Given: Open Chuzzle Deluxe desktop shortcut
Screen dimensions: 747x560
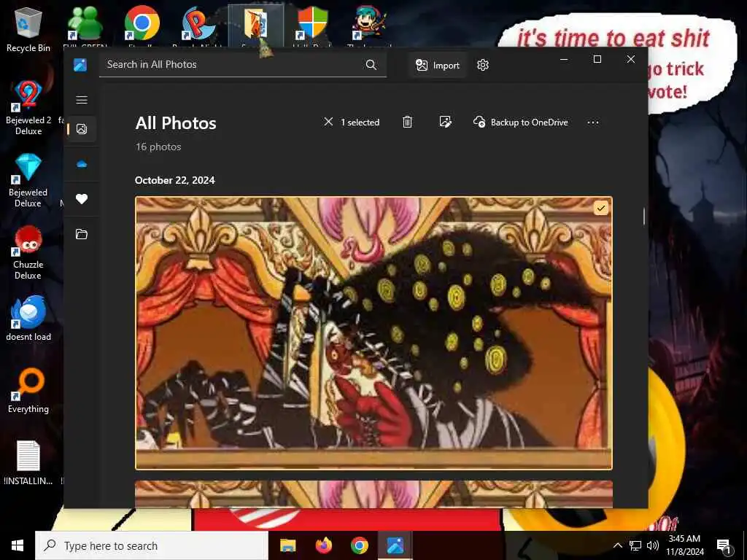Looking at the screenshot, I should [x=28, y=253].
